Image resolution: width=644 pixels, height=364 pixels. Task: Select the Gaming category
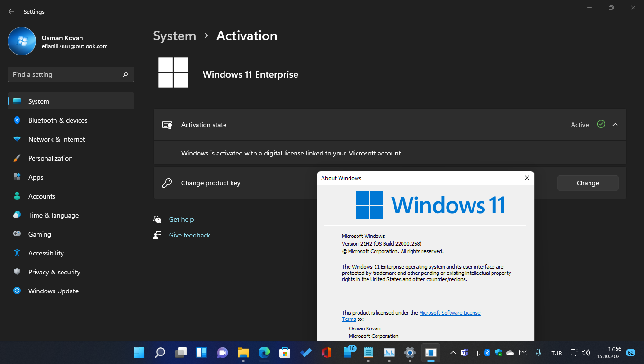pyautogui.click(x=71, y=234)
